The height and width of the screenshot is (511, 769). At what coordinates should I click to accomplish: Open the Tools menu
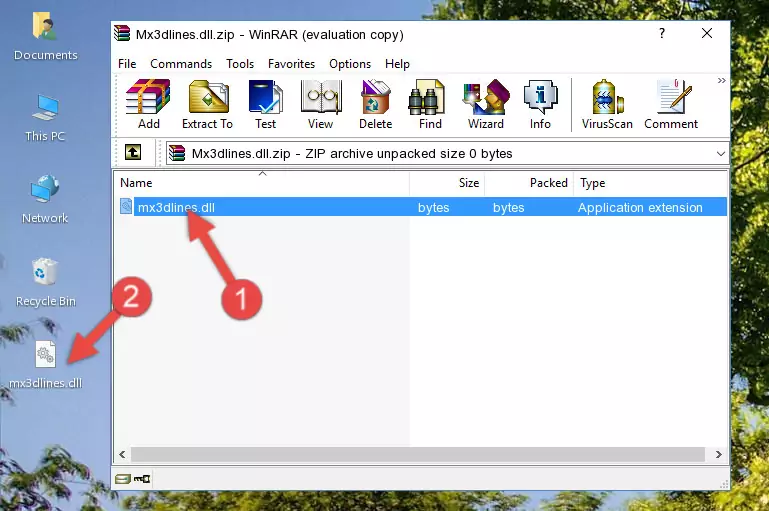(x=240, y=64)
